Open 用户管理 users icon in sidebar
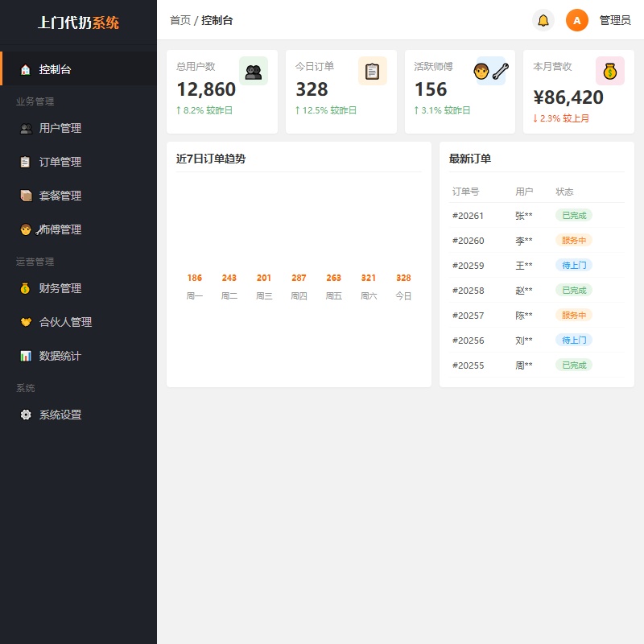This screenshot has width=644, height=644. [x=26, y=129]
